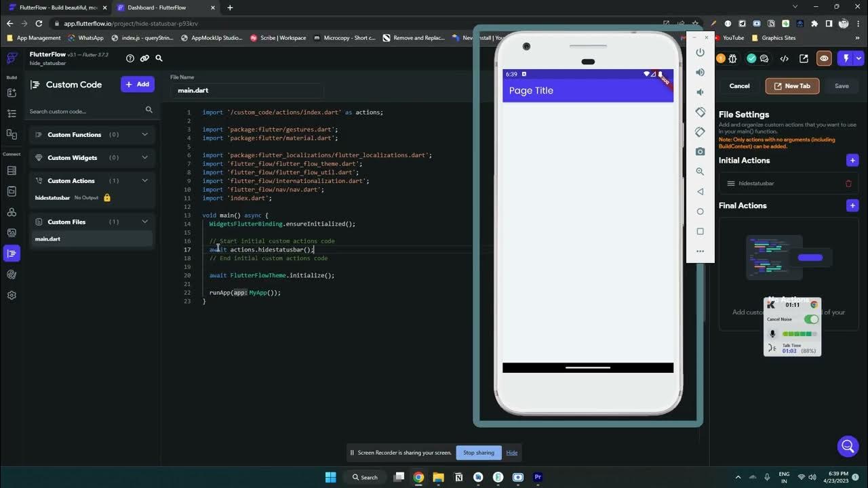Open the Firestore database sidebar icon
This screenshot has width=868, height=488.
tap(12, 171)
